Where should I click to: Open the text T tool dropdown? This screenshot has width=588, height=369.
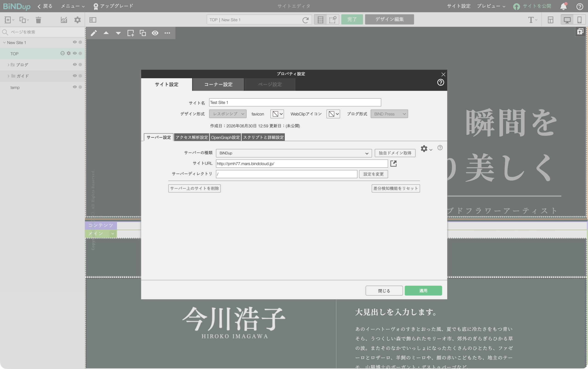(533, 20)
